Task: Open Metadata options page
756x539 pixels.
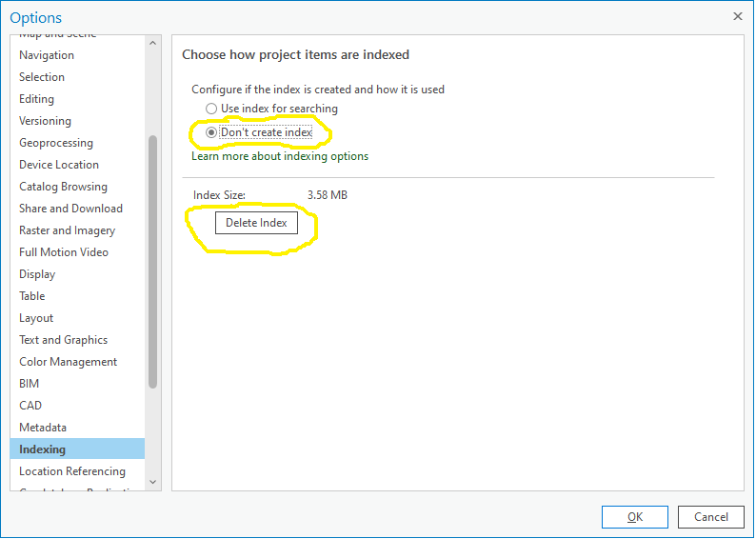Action: point(43,428)
